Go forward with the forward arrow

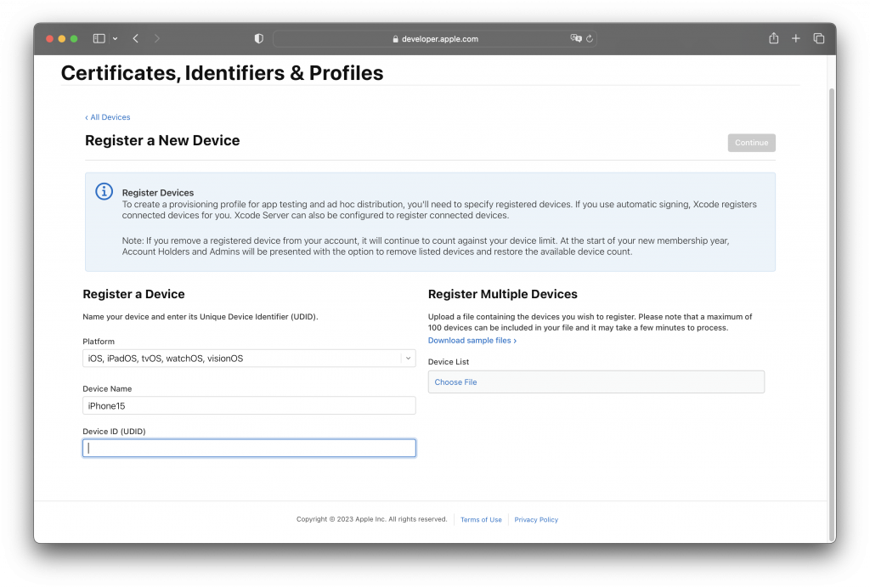pos(157,38)
